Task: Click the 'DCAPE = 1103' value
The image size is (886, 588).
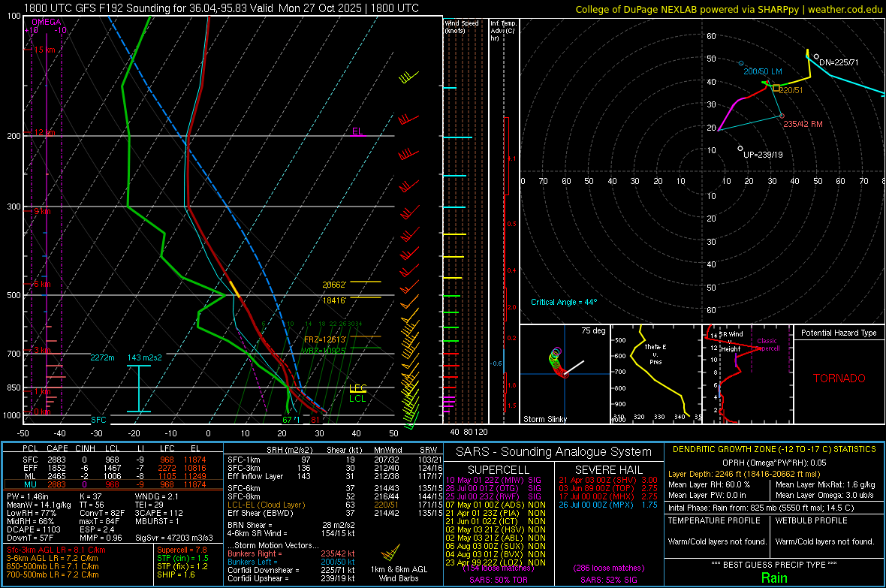Action: (x=33, y=529)
